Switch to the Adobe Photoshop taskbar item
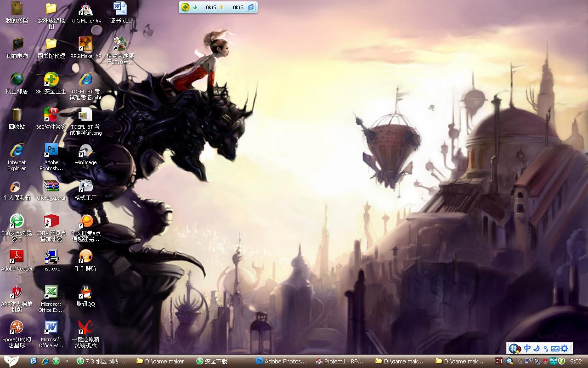Screen dimensions: 588x368 [x=281, y=361]
